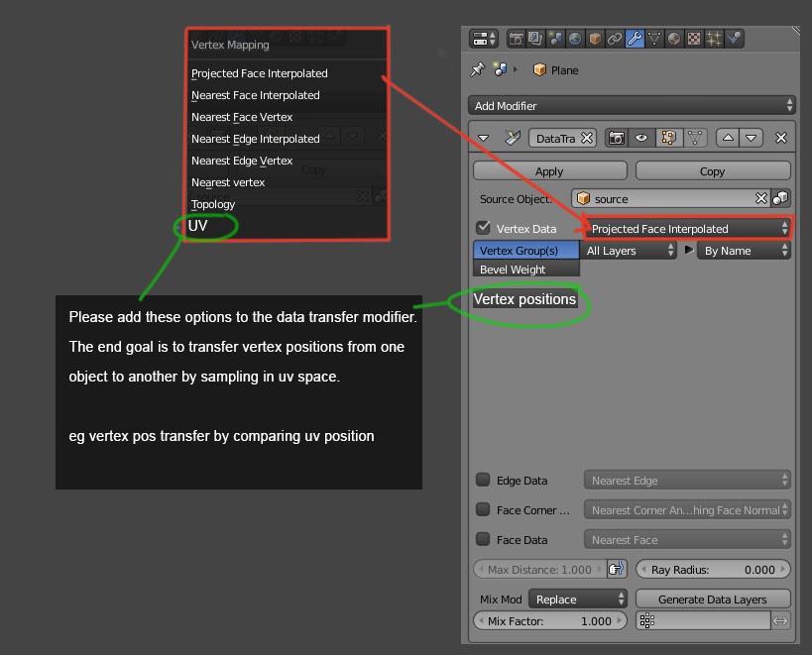Click the Copy modifier button

coord(713,171)
